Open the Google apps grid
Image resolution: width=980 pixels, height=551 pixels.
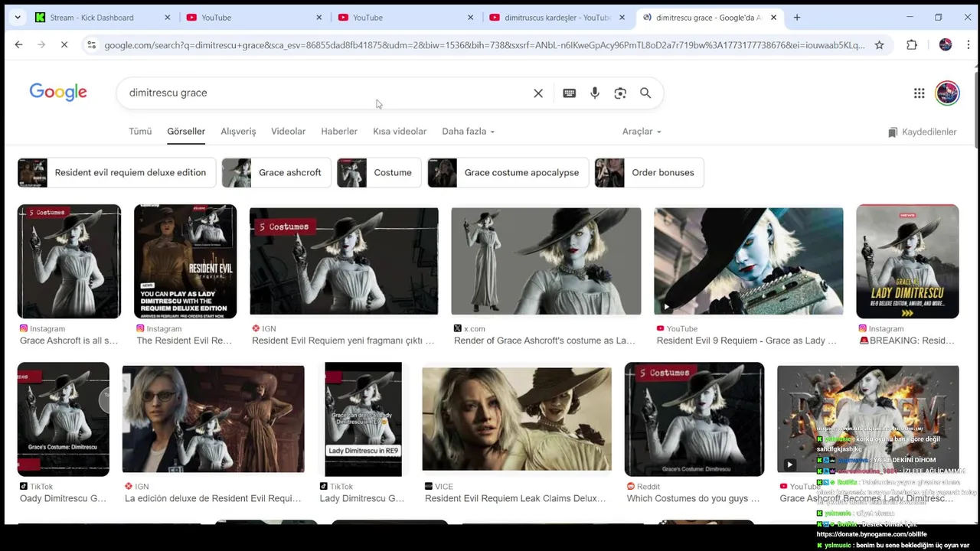919,93
